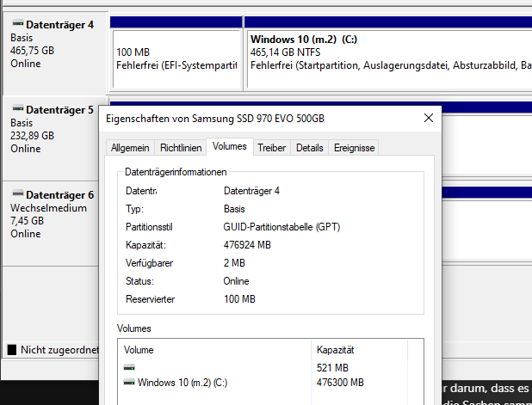
Task: Click the Verfügbarer 2 MB value
Action: point(234,263)
